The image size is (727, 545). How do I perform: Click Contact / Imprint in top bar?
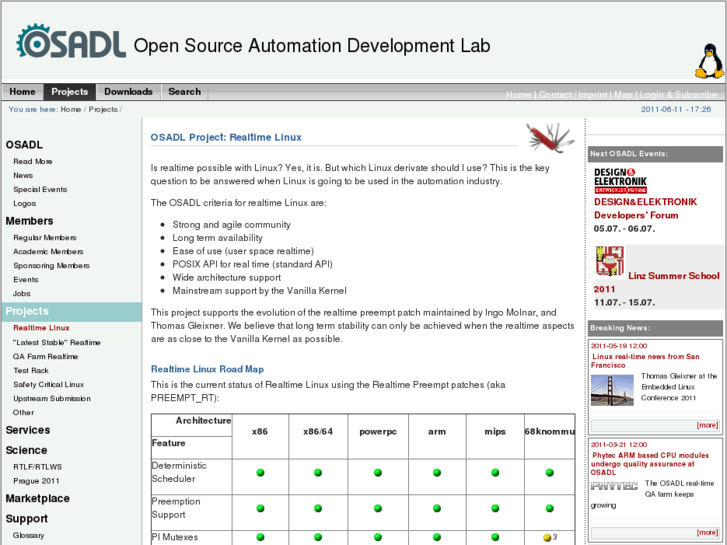(x=573, y=95)
